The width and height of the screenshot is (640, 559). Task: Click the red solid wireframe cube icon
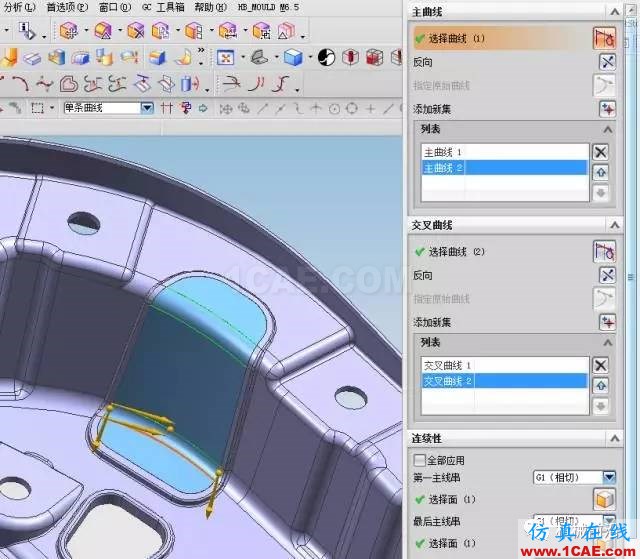(x=374, y=58)
